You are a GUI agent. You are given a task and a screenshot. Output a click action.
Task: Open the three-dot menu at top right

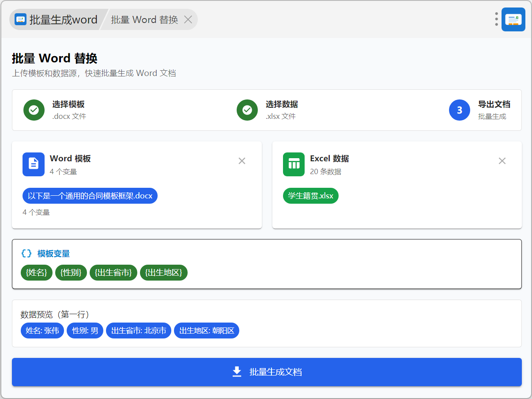[496, 19]
